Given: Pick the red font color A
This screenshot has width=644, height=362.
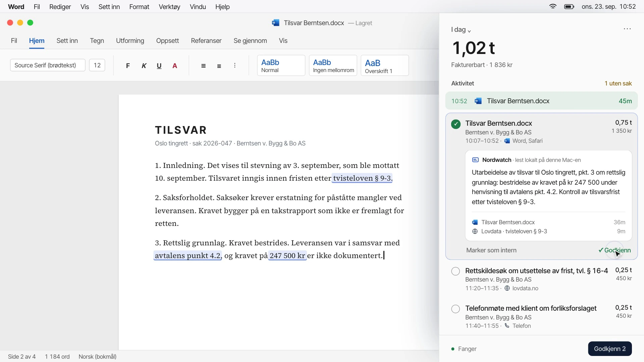Looking at the screenshot, I should pos(175,66).
